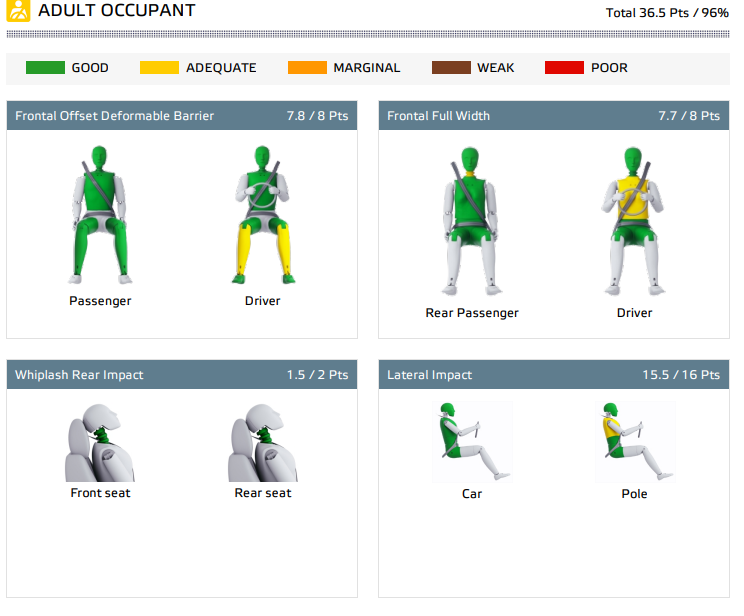This screenshot has width=744, height=616.
Task: Click the orange MARGINAL color swatch
Action: [x=307, y=67]
